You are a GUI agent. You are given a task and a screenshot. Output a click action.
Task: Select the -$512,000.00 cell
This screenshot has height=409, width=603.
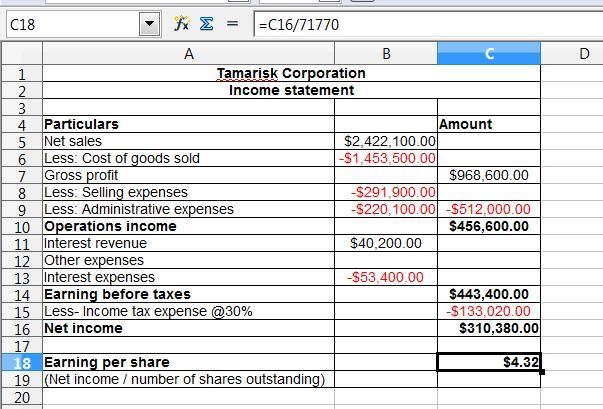click(489, 209)
